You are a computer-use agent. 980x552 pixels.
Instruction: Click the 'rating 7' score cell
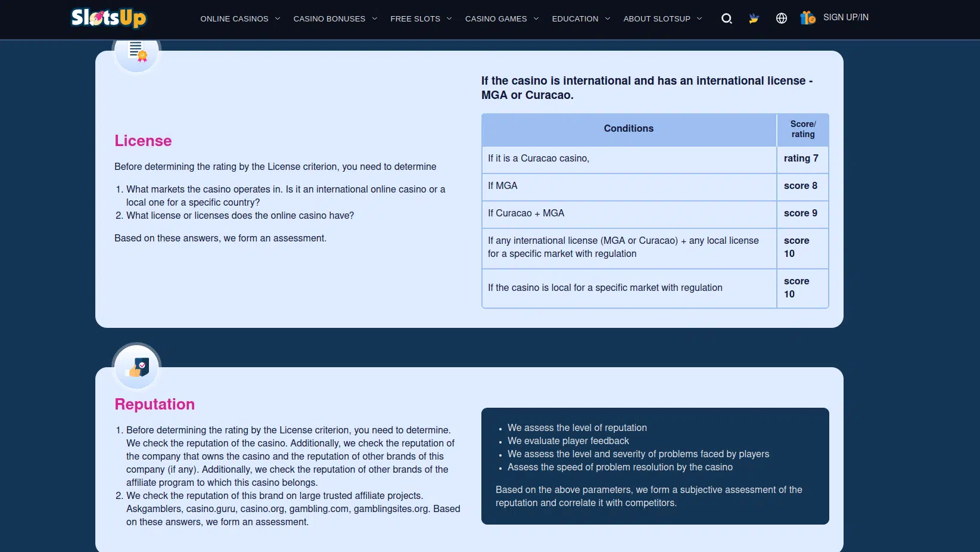(x=801, y=159)
